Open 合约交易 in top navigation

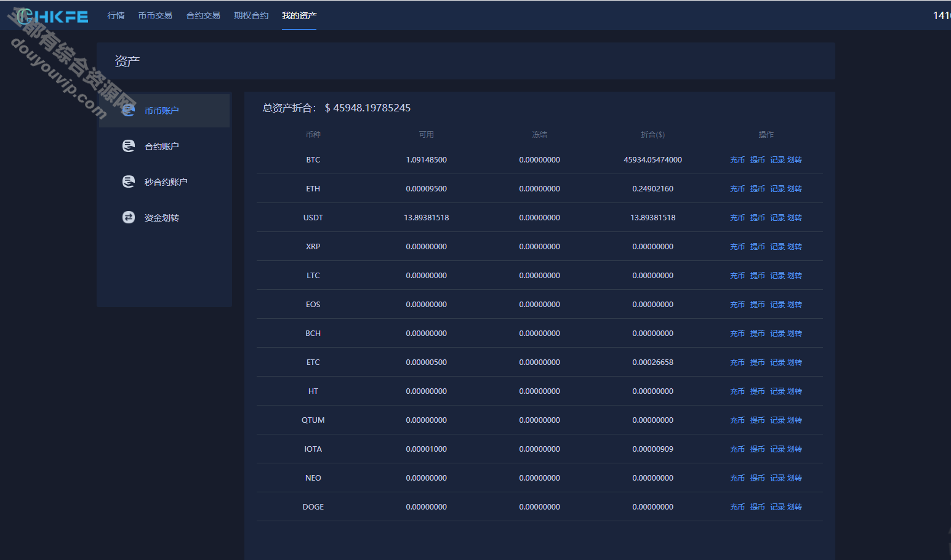click(x=203, y=15)
